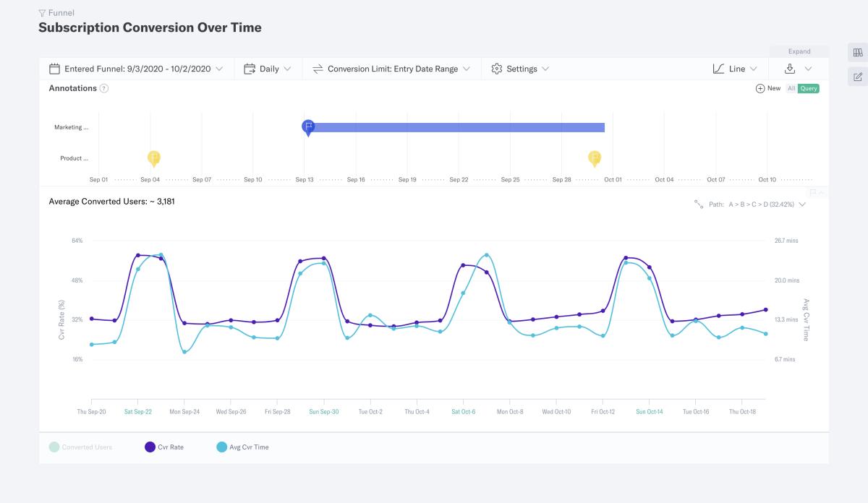868x503 pixels.
Task: Click the calendar icon in the Entered Funnel filter
Action: pos(53,68)
